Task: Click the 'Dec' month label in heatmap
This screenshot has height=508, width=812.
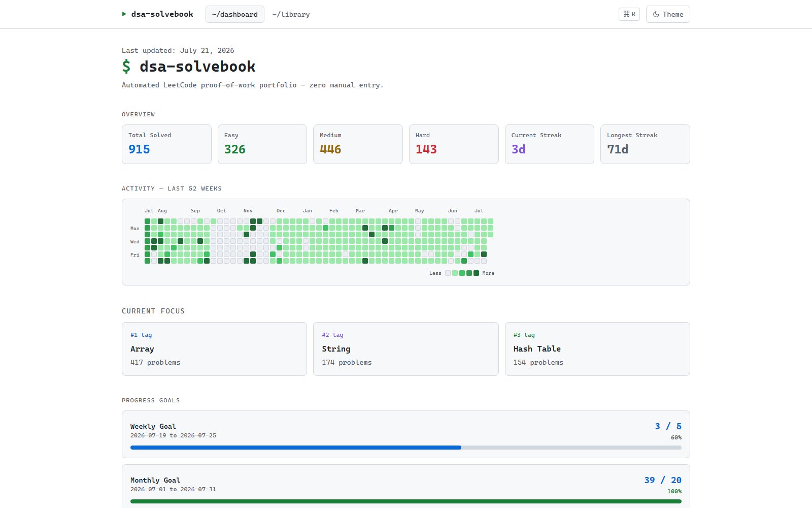Action: coord(281,210)
